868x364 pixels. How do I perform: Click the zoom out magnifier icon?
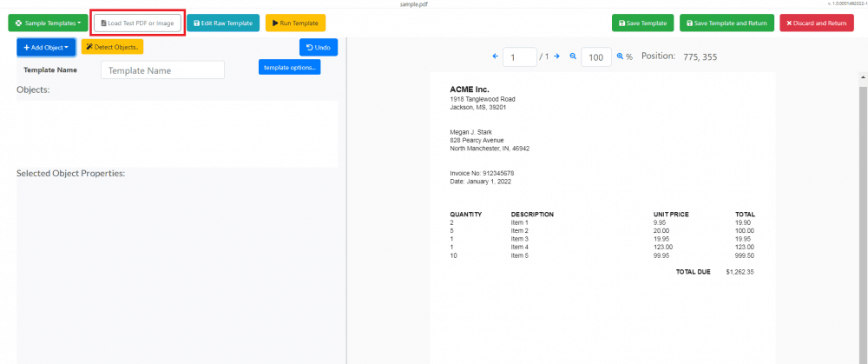tap(573, 56)
